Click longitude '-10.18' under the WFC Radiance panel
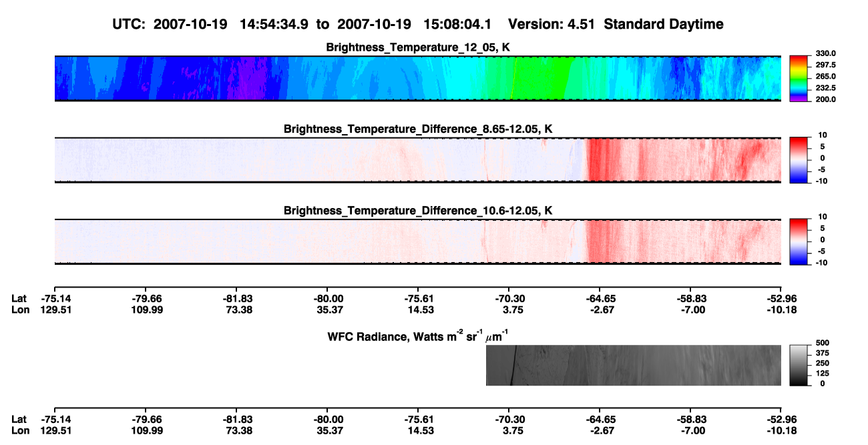This screenshot has width=868, height=445. (x=780, y=430)
